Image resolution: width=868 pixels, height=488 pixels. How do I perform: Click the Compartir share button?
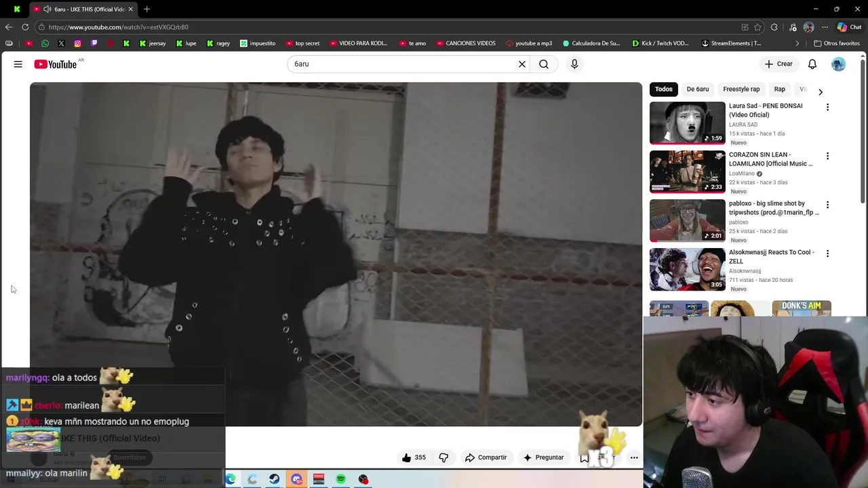click(x=486, y=457)
